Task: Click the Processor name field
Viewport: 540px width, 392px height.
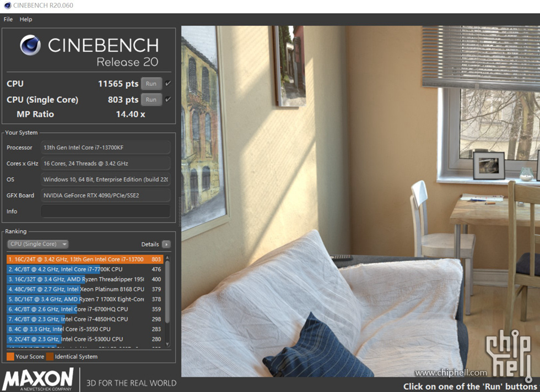Action: tap(105, 148)
